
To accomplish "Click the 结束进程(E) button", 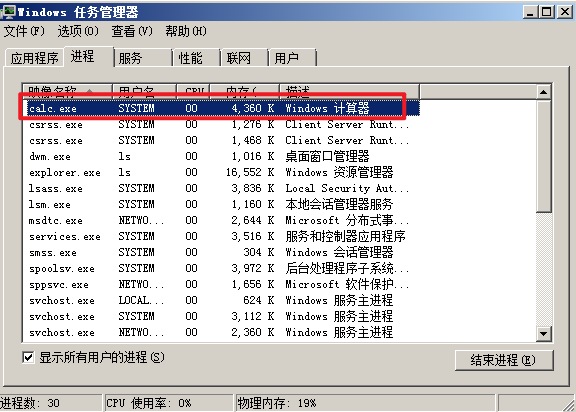I will click(x=504, y=360).
